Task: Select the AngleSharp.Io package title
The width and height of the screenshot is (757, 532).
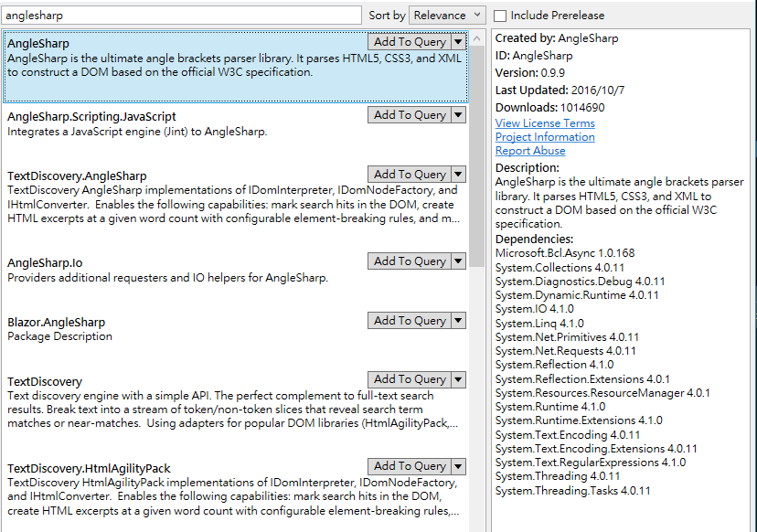Action: tap(45, 263)
